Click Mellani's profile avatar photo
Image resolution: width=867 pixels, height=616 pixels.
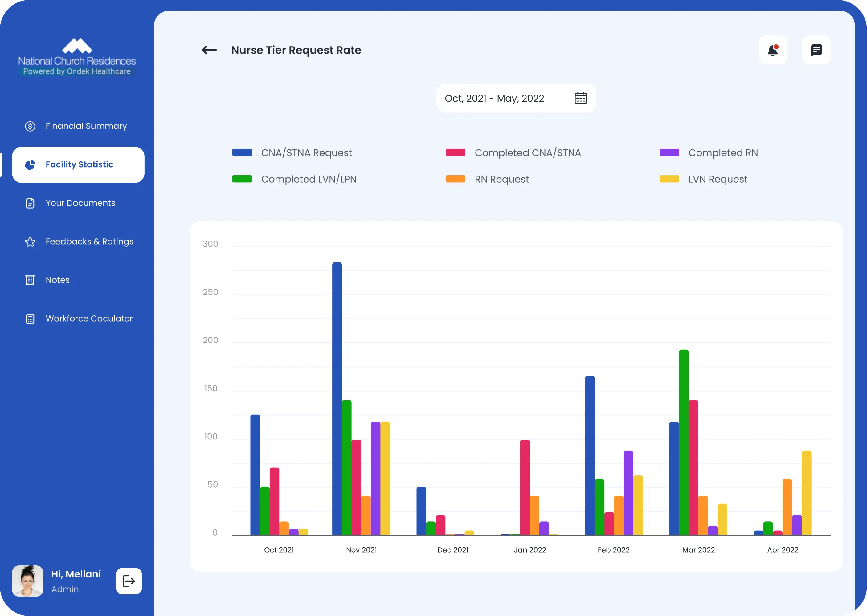click(28, 581)
